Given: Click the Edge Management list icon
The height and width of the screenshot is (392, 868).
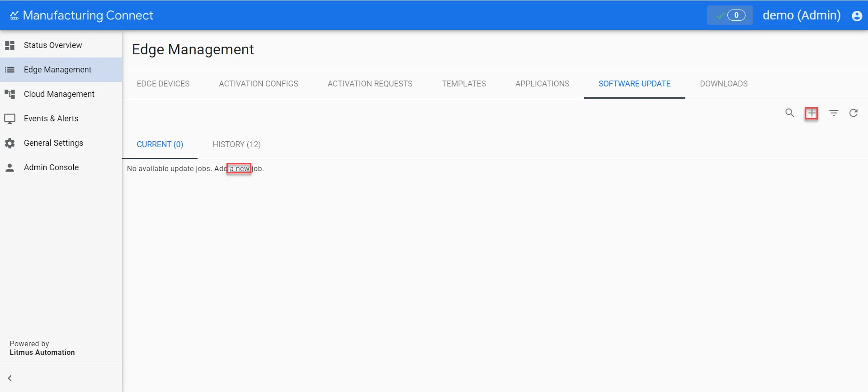Looking at the screenshot, I should pyautogui.click(x=9, y=70).
